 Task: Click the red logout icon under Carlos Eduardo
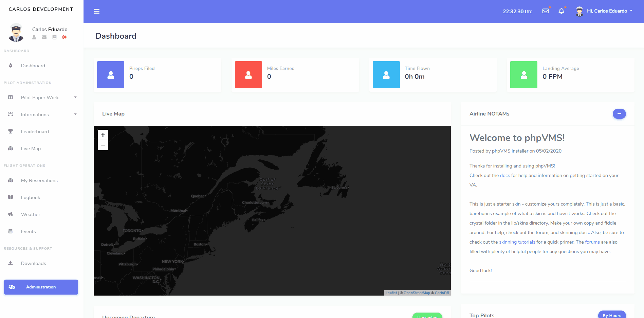tap(65, 37)
